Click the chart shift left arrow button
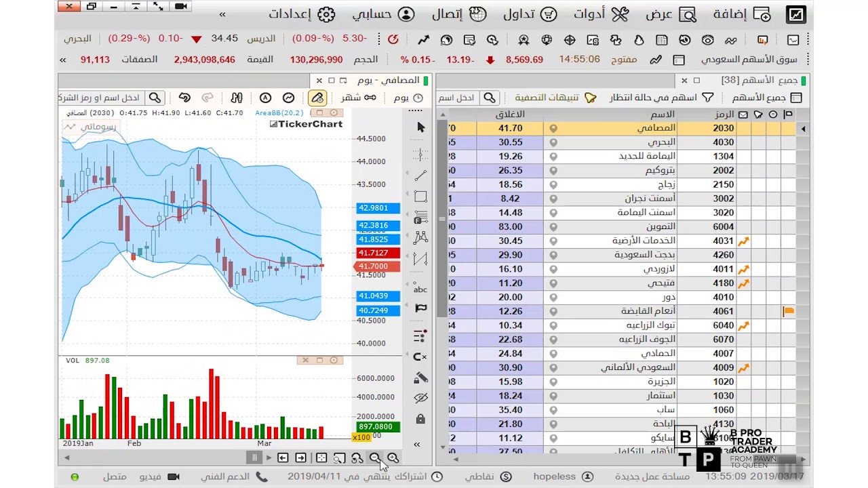This screenshot has width=868, height=488. coord(283,458)
